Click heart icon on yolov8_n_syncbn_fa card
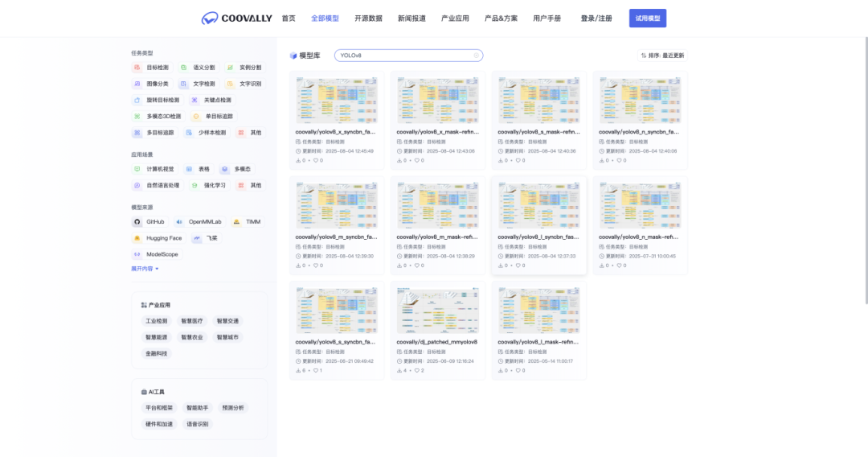868x457 pixels. click(x=620, y=161)
